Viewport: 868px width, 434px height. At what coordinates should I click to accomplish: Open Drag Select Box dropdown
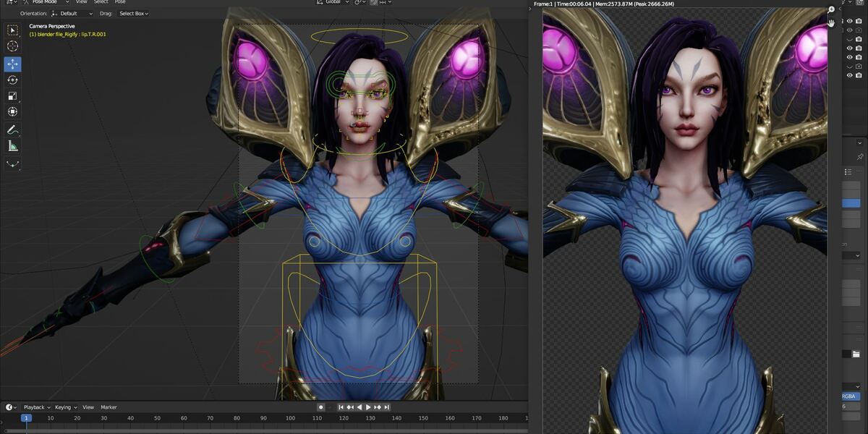[133, 13]
